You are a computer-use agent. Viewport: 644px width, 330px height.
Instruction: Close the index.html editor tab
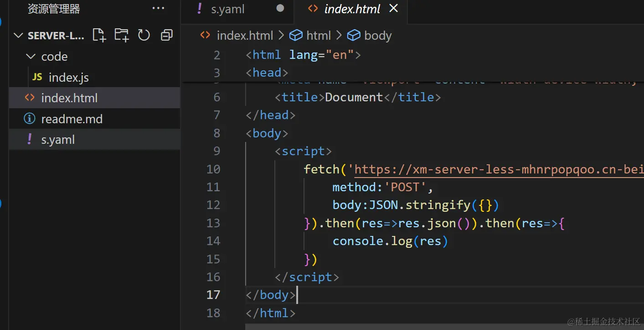393,8
